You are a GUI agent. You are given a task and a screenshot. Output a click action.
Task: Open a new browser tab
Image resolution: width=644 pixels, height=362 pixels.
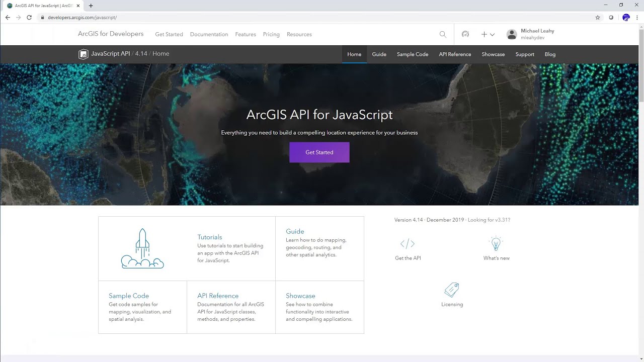coord(91,6)
